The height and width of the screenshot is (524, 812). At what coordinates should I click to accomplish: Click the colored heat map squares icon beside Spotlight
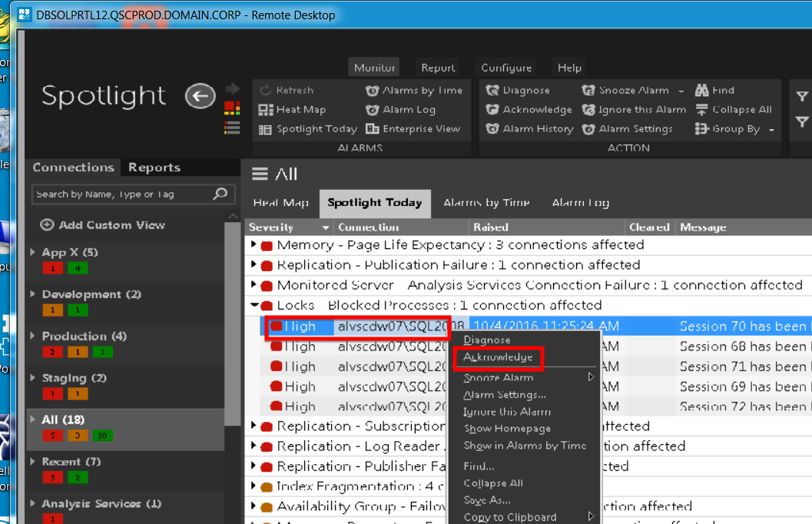tap(232, 108)
